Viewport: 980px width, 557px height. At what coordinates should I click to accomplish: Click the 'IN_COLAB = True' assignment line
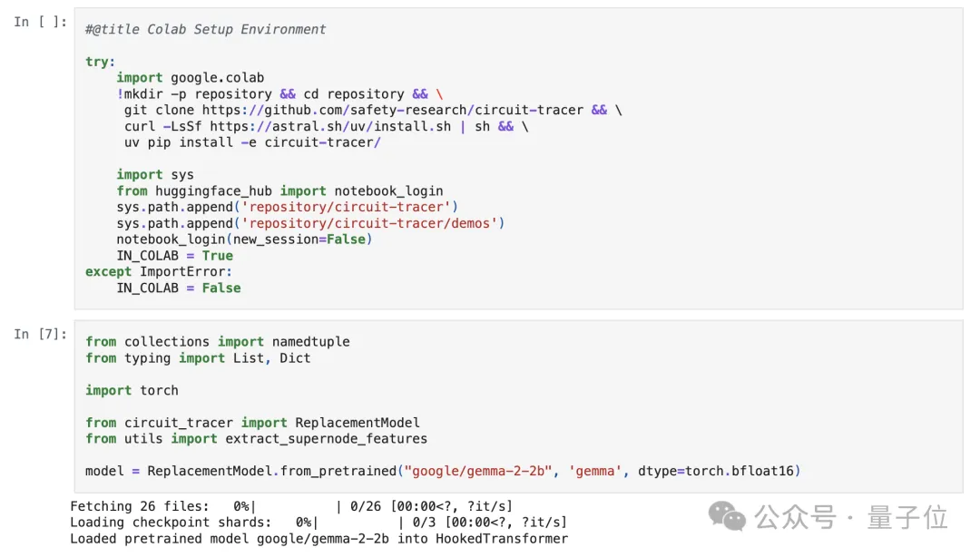(174, 256)
